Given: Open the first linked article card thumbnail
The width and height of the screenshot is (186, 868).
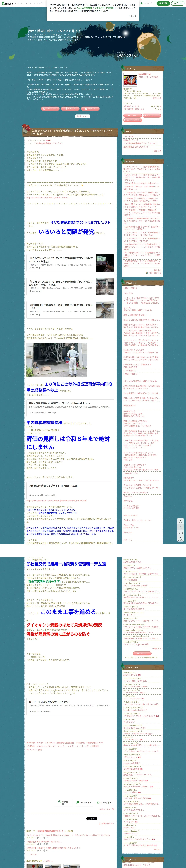Looking at the screenshot, I should [105, 263].
